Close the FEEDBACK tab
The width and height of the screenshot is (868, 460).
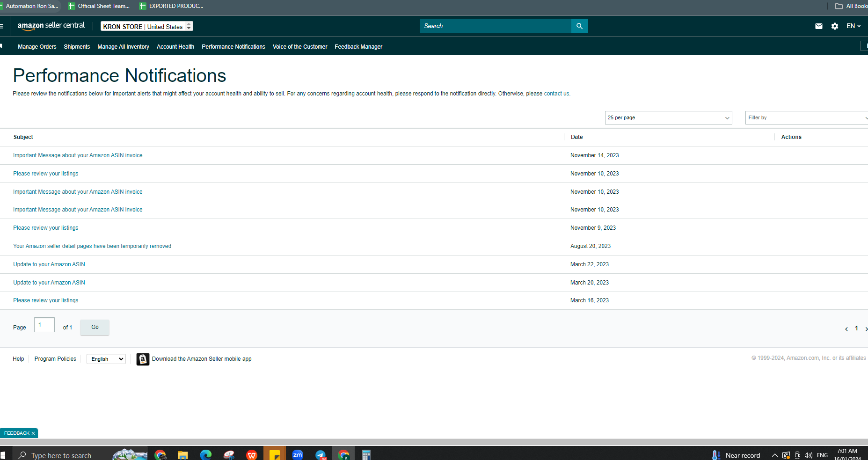(33, 433)
